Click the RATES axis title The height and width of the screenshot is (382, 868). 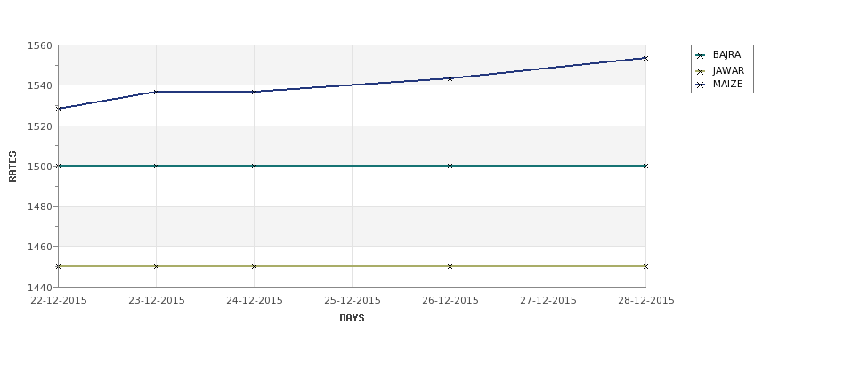[x=12, y=167]
